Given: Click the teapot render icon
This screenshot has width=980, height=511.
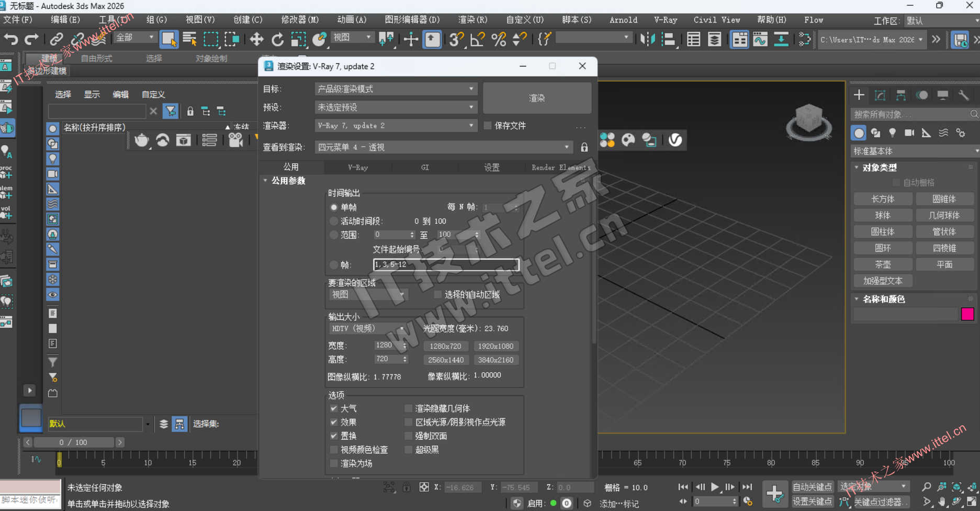Looking at the screenshot, I should pos(142,140).
